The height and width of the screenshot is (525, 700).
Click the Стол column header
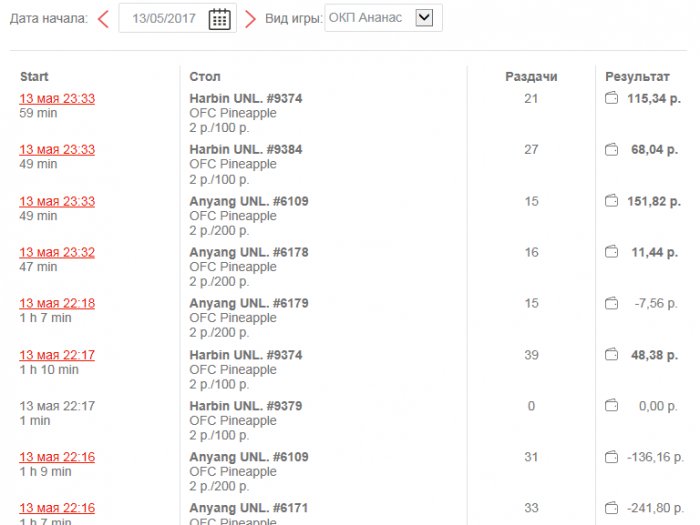205,76
